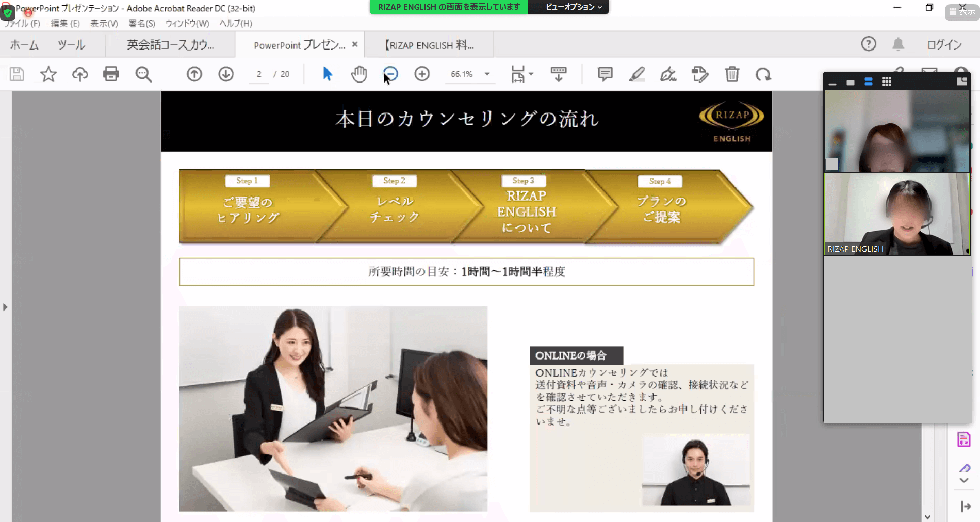The height and width of the screenshot is (522, 980).
Task: Delete with the trash can icon
Action: coord(732,74)
